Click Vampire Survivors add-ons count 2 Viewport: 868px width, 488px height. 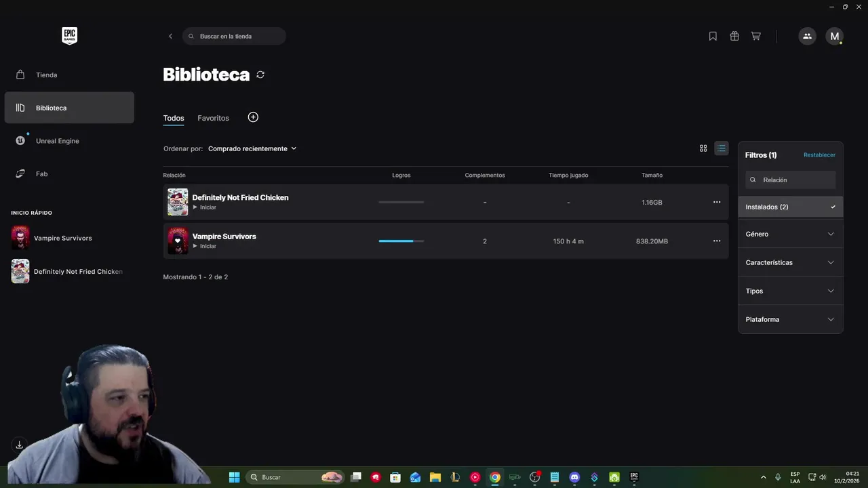coord(485,241)
